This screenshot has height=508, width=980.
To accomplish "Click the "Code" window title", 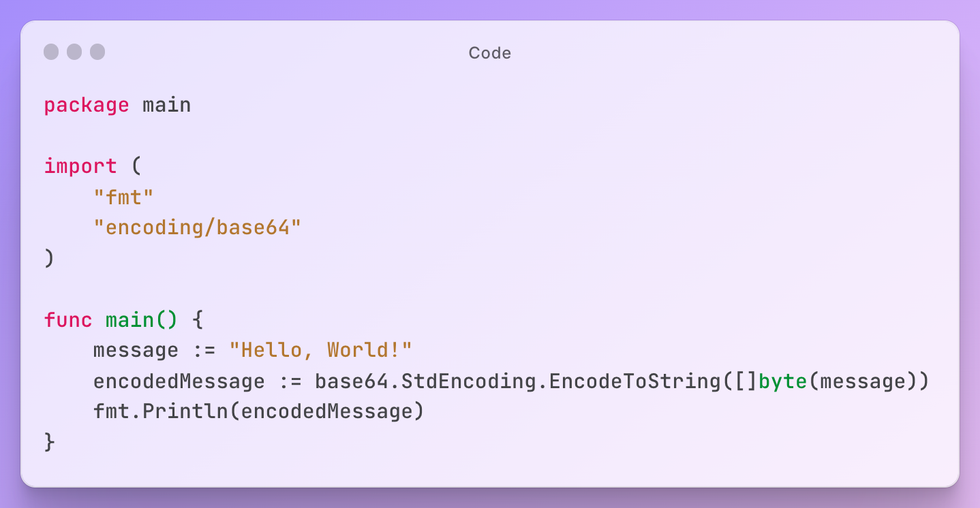I will [x=489, y=53].
